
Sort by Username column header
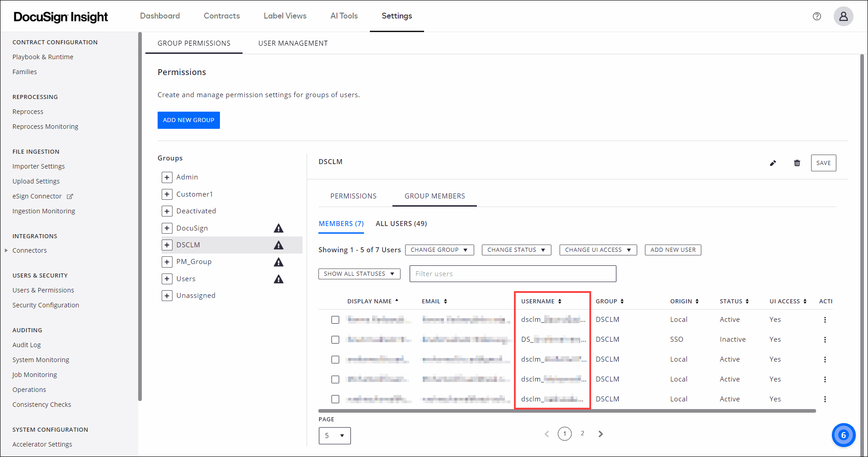coord(541,302)
